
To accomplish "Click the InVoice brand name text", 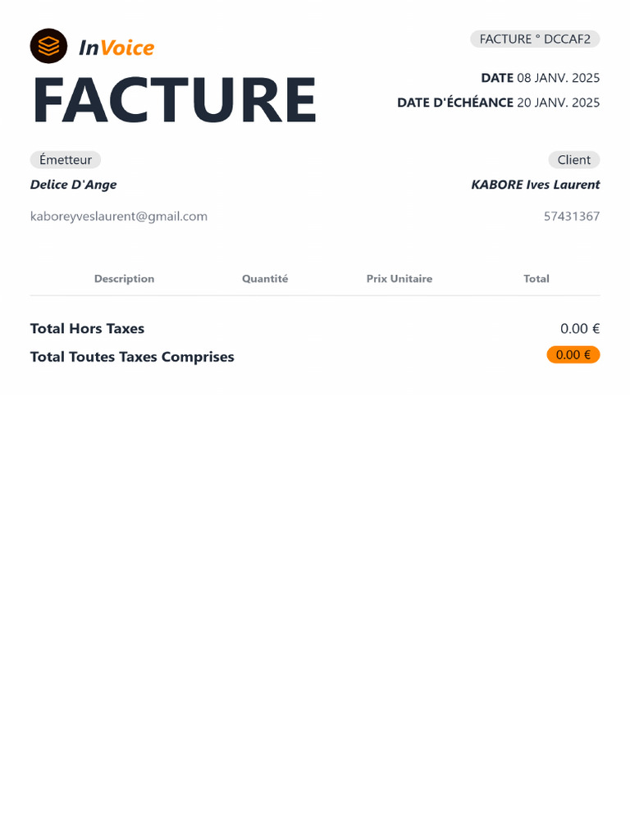I will tap(116, 48).
